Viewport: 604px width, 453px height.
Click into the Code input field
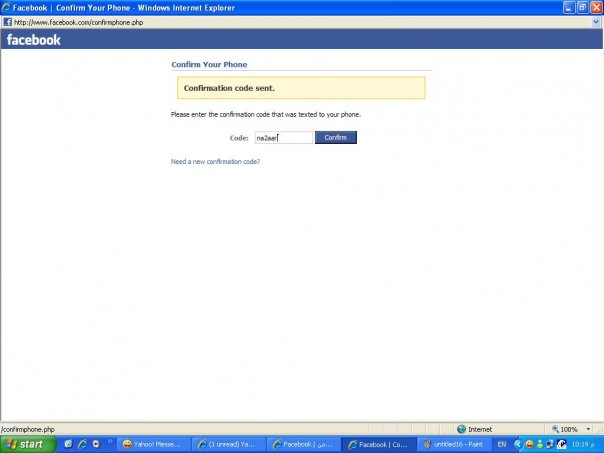[x=284, y=138]
